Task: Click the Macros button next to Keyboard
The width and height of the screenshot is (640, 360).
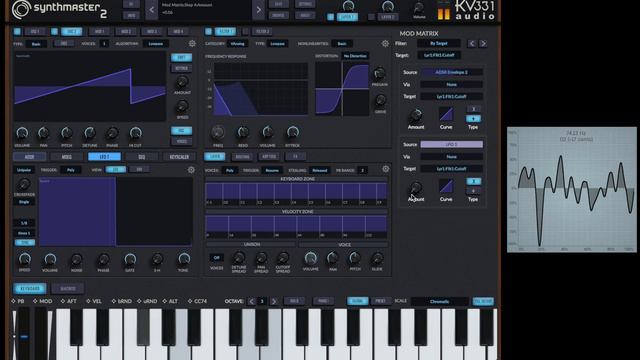Action: 68,289
